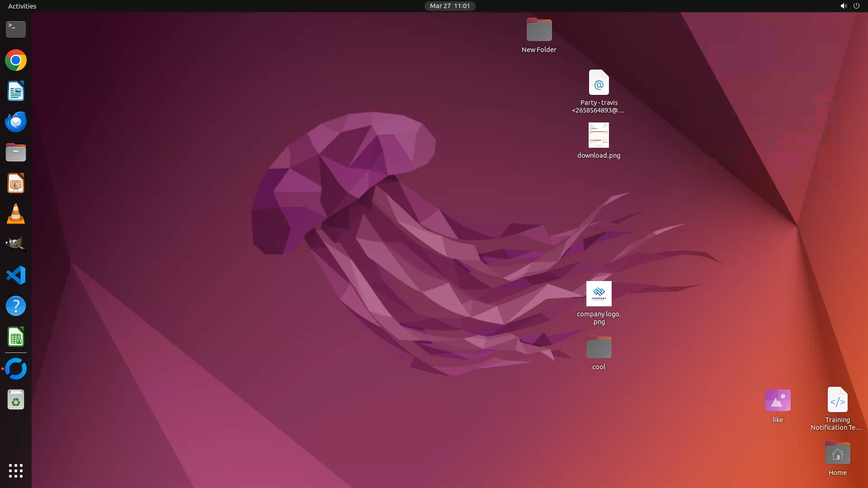Open Terminal from the dock

[16, 29]
